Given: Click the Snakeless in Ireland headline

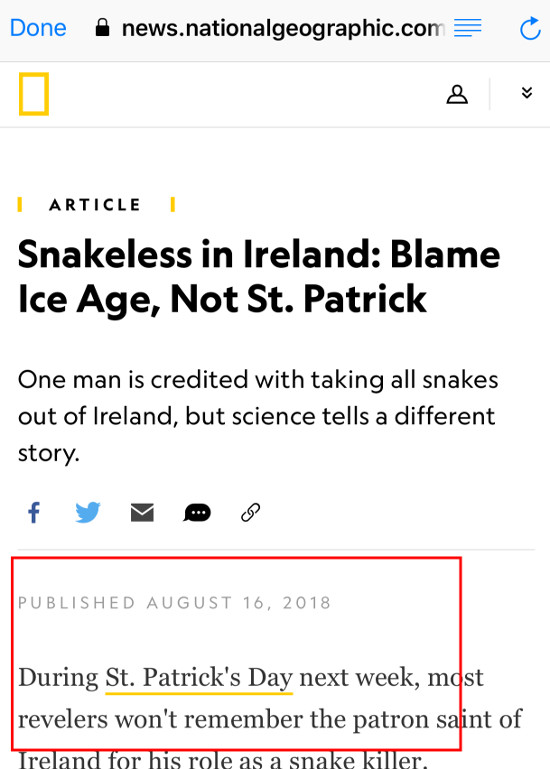Looking at the screenshot, I should (259, 277).
